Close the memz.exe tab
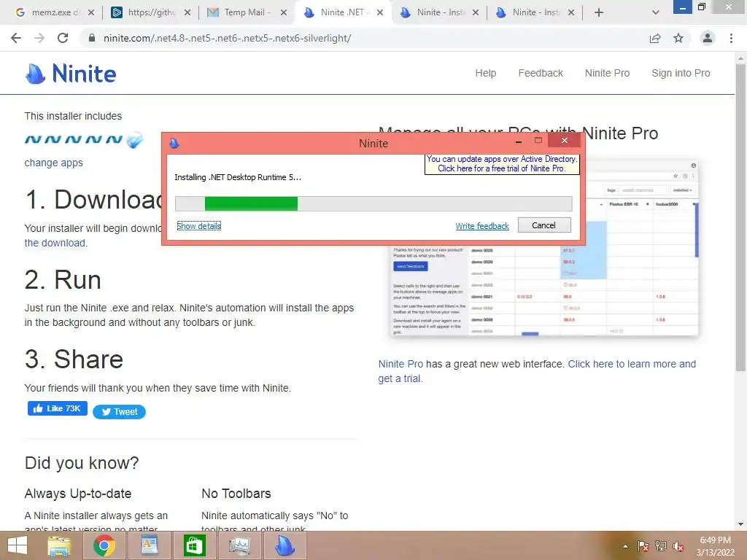747x560 pixels. coord(91,12)
